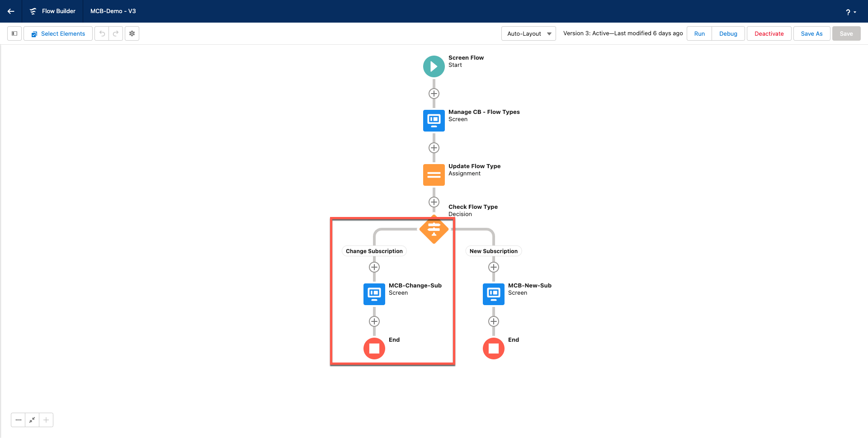868x438 pixels.
Task: Deactivate the flow version
Action: click(769, 33)
